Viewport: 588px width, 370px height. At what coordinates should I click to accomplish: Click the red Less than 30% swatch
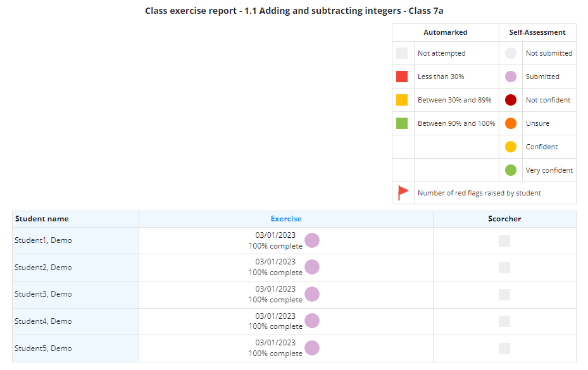[x=402, y=77]
